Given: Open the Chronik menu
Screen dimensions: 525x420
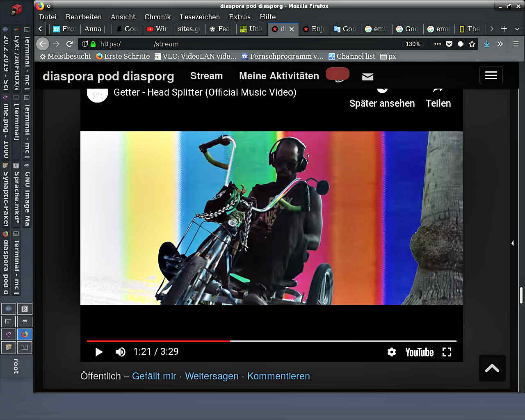Looking at the screenshot, I should coord(157,17).
